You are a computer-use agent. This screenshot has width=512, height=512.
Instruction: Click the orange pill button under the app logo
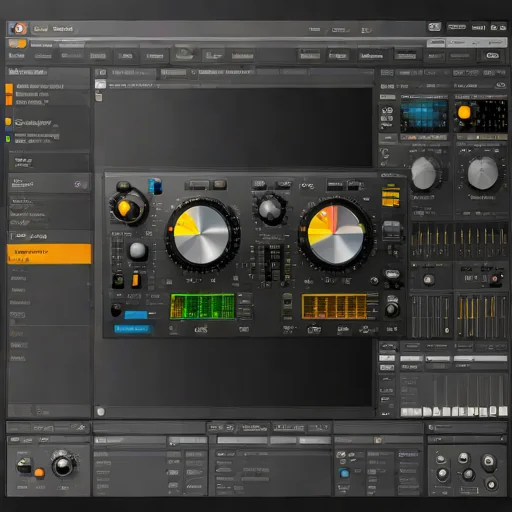(17, 44)
